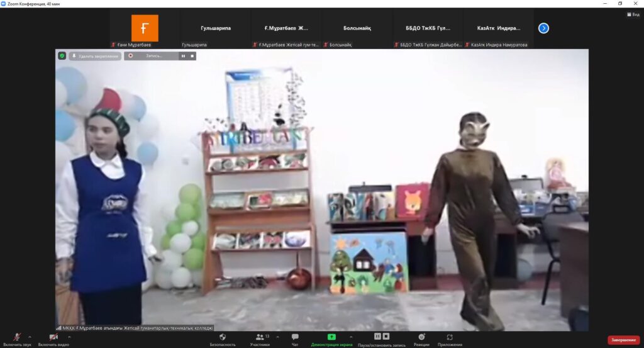Click the pinned video speaker name label
644x348 pixels.
(138, 328)
